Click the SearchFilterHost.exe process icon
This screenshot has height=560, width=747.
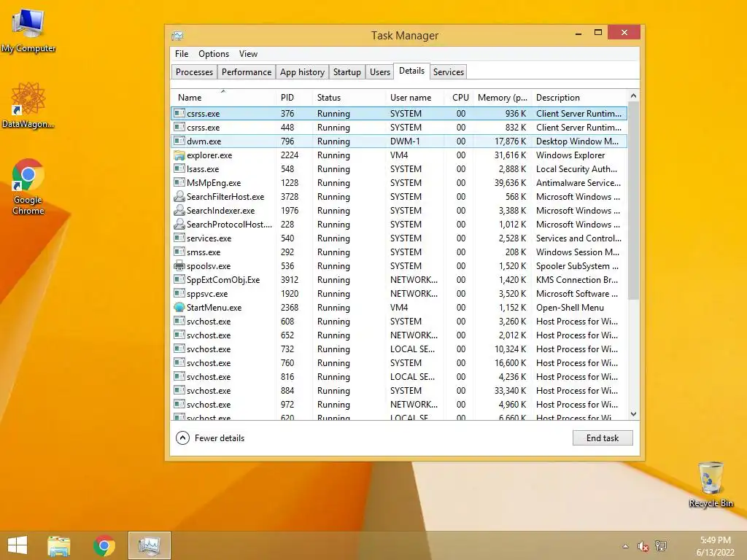click(179, 197)
